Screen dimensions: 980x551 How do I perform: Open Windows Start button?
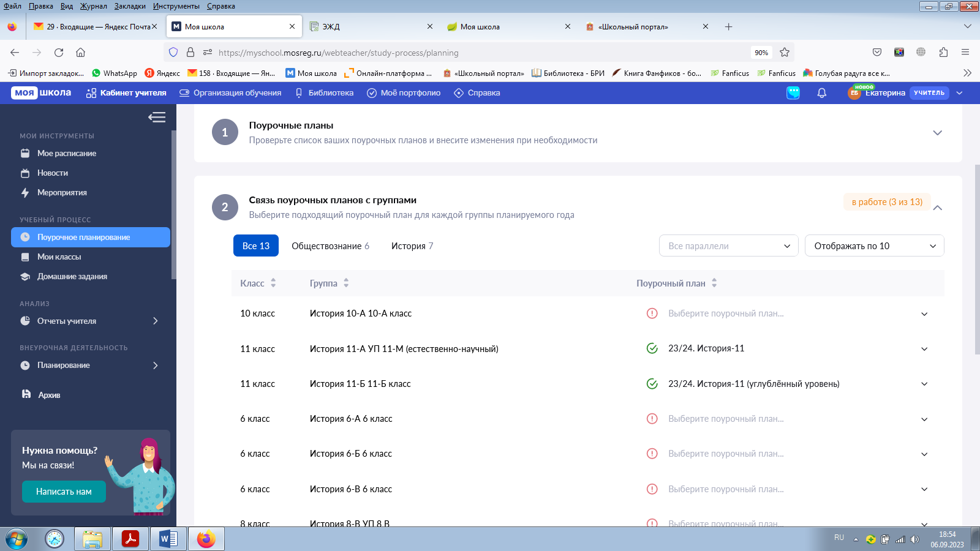17,539
